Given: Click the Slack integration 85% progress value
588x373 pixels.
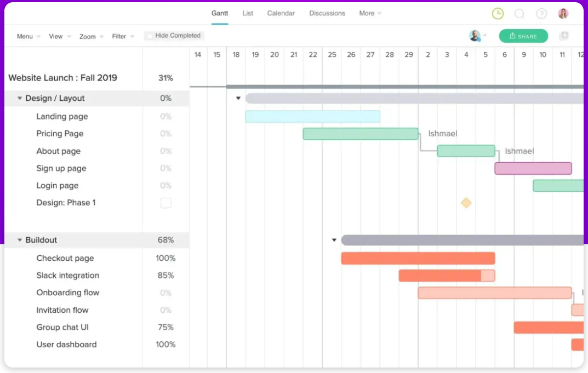Looking at the screenshot, I should coord(165,276).
